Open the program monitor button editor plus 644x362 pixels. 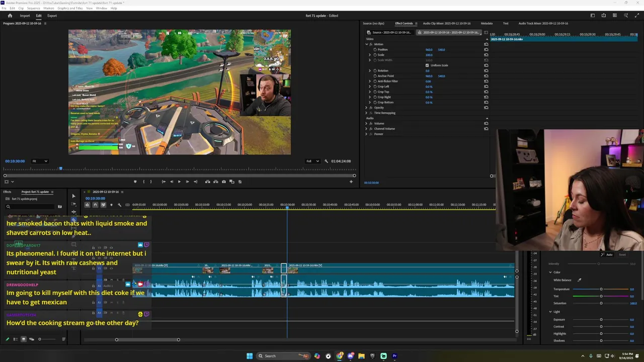351,182
